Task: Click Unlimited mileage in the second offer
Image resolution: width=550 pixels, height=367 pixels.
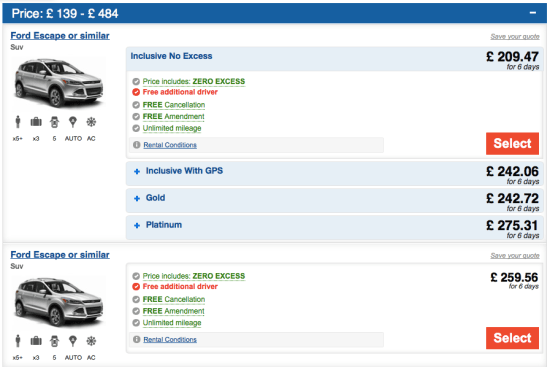Action: pyautogui.click(x=172, y=323)
